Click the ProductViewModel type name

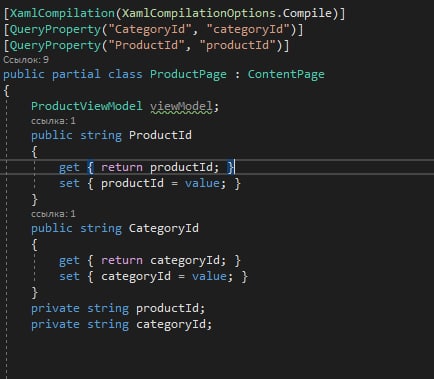87,106
